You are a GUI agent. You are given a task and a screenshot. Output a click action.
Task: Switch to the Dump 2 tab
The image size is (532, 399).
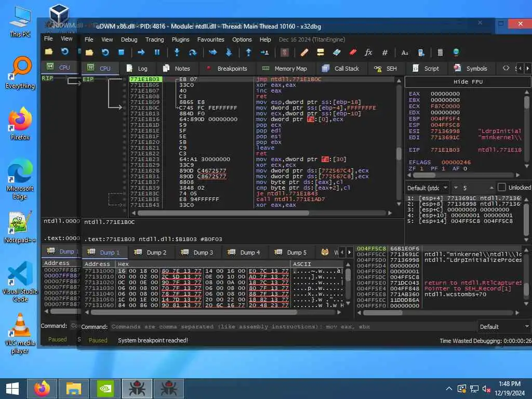(151, 253)
